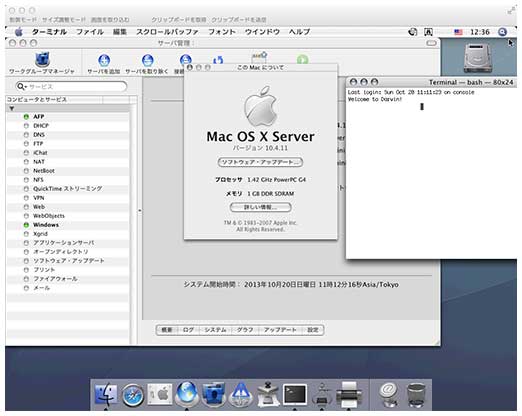
Task: Open the ウインドウ menu
Action: [262, 32]
